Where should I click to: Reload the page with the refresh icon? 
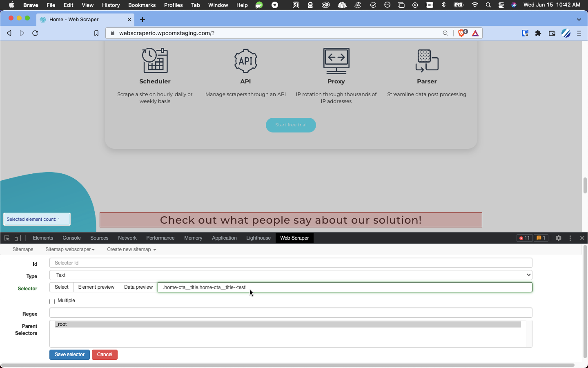(x=35, y=33)
